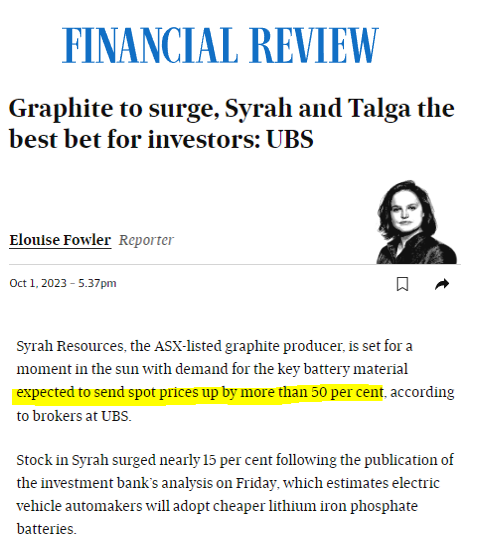Click 'lithium iron phosphate' text
The height and width of the screenshot is (552, 487).
click(x=343, y=506)
